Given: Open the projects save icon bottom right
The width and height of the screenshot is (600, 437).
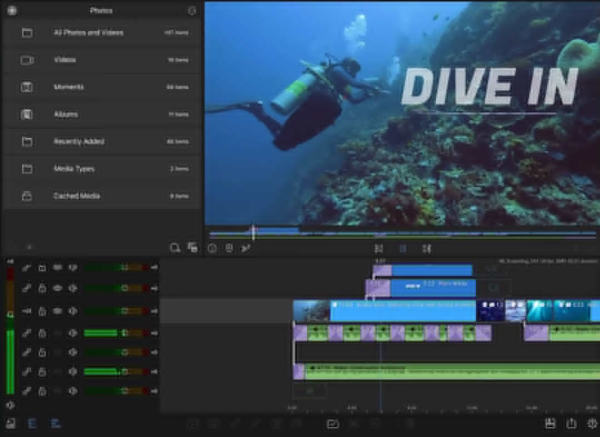Looking at the screenshot, I should tap(550, 423).
